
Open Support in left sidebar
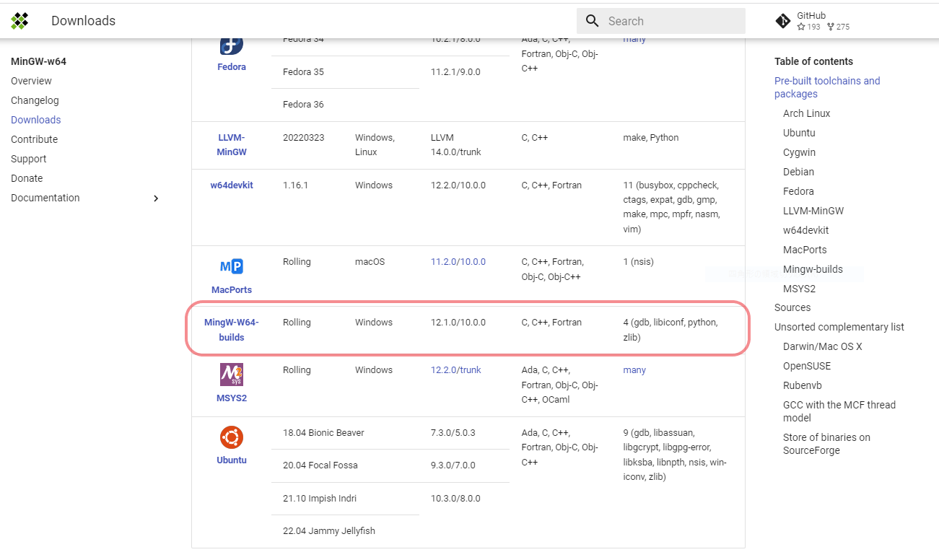(29, 159)
